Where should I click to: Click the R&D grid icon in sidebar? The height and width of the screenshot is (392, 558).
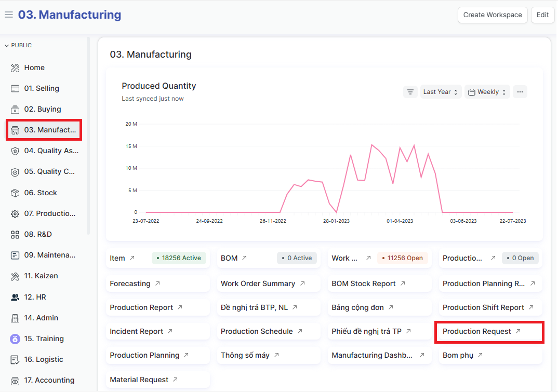15,235
